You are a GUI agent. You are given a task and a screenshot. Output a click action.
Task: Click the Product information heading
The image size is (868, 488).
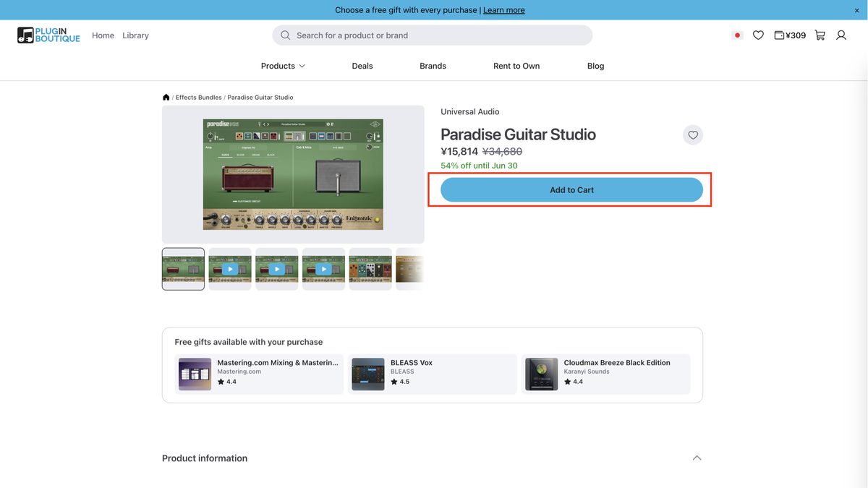point(205,458)
